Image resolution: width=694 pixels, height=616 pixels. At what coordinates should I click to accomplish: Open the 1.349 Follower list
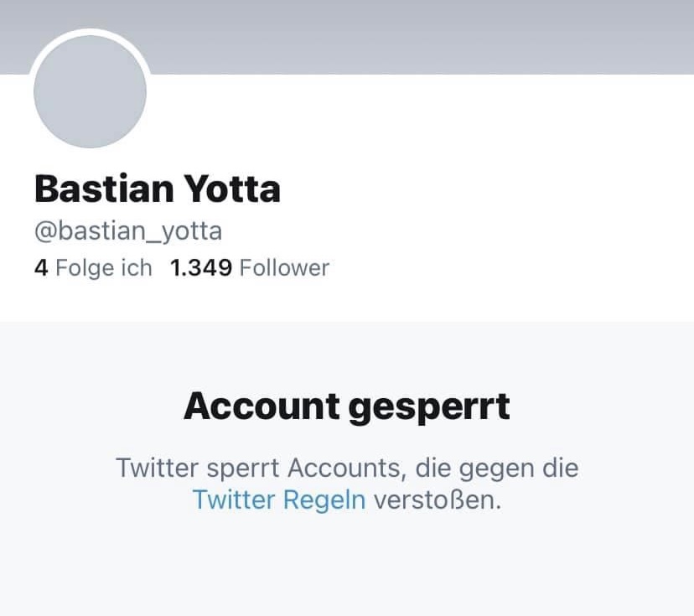tap(250, 268)
